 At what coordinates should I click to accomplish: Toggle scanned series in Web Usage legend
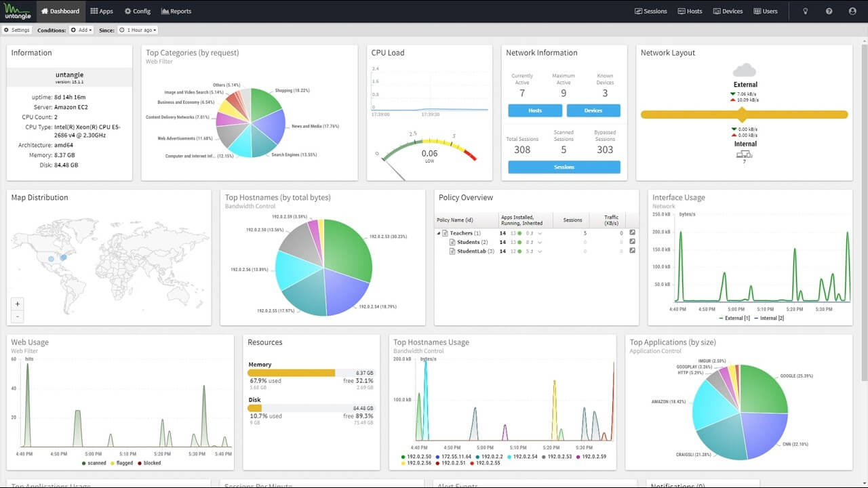(94, 463)
